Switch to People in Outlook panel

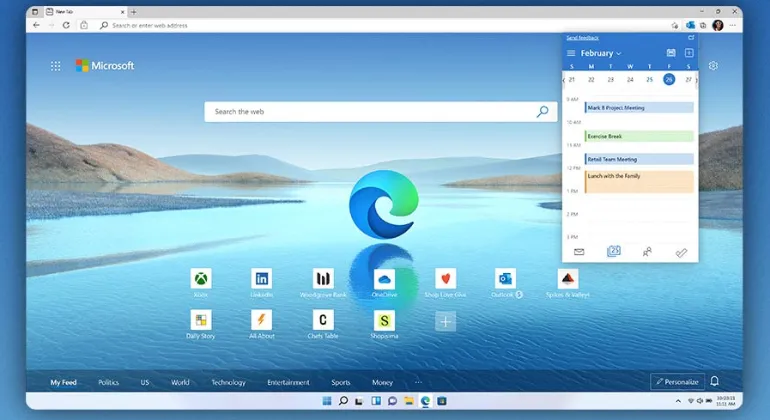click(647, 252)
